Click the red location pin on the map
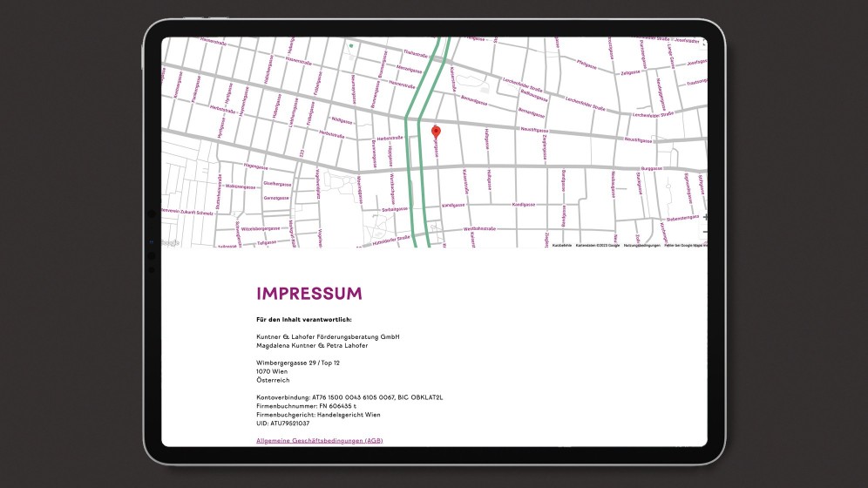 coord(437,132)
